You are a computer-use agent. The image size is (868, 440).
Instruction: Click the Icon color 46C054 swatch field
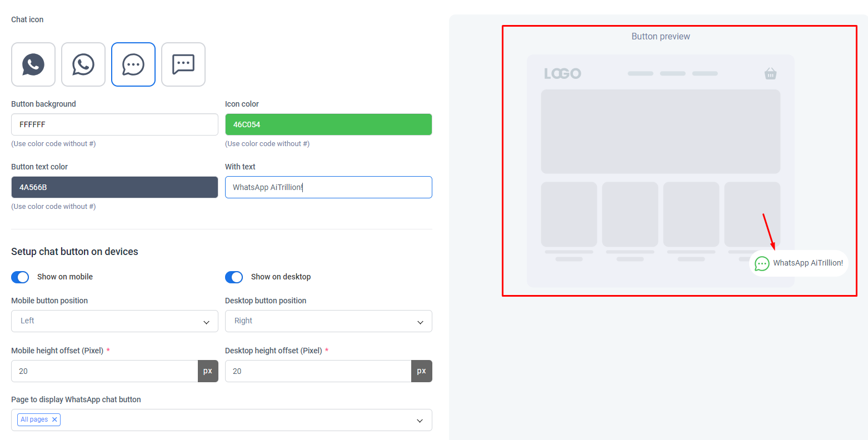[328, 124]
